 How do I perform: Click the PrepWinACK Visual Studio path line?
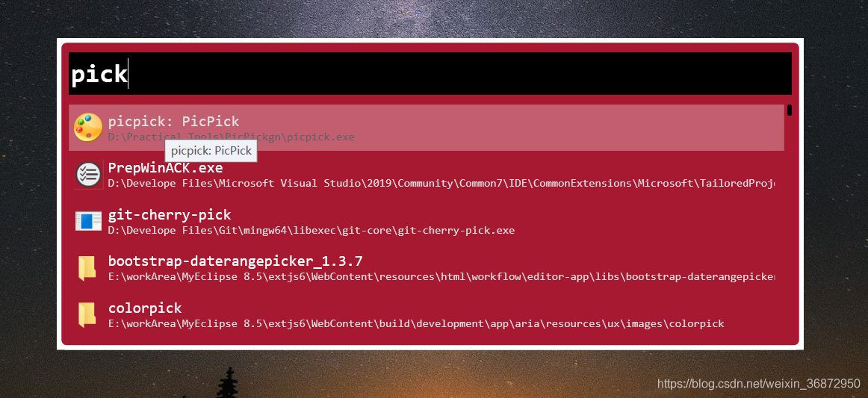click(441, 183)
